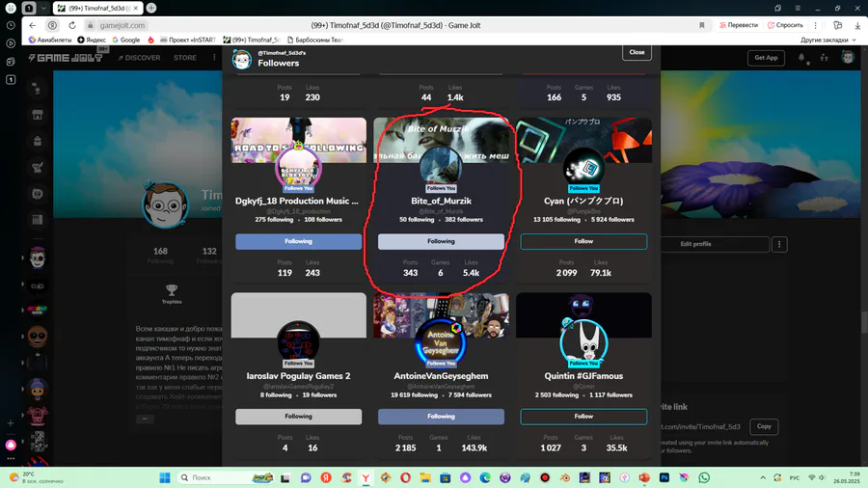
Task: Click Quintin avatar picture
Action: pos(583,343)
